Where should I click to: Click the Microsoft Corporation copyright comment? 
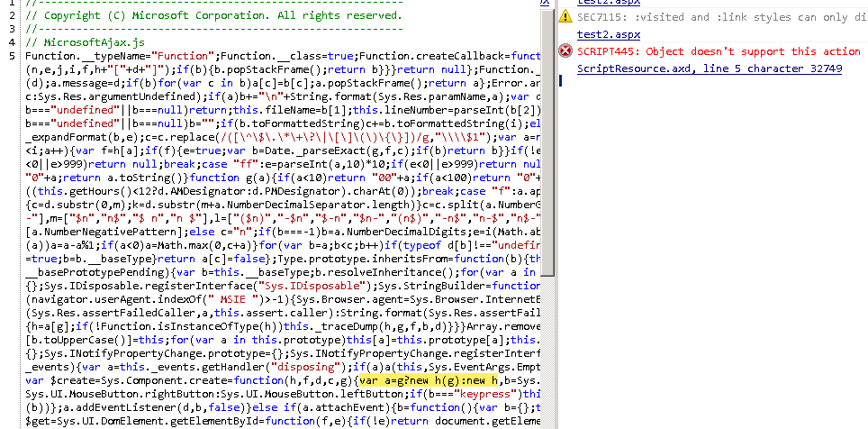click(x=213, y=15)
